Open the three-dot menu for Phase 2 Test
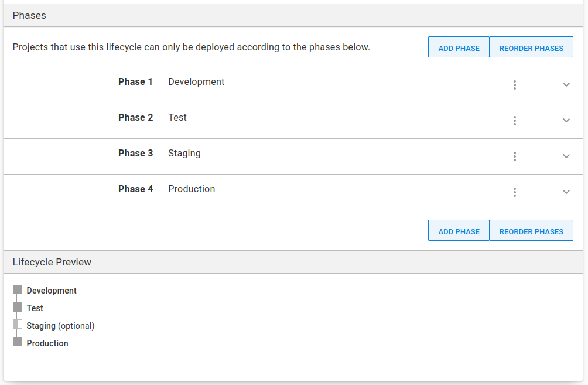The width and height of the screenshot is (588, 385). coord(515,121)
